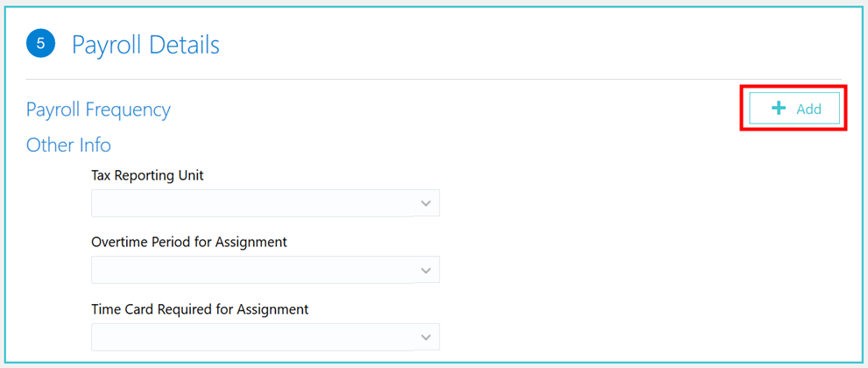Screen dimensions: 868x368
Task: Expand Time Card Required for Assignment chevron
Action: point(426,337)
